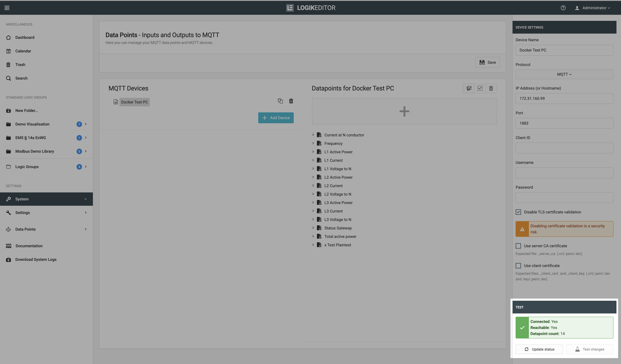621x364 pixels.
Task: Click the Dashboard home icon
Action: click(x=8, y=37)
